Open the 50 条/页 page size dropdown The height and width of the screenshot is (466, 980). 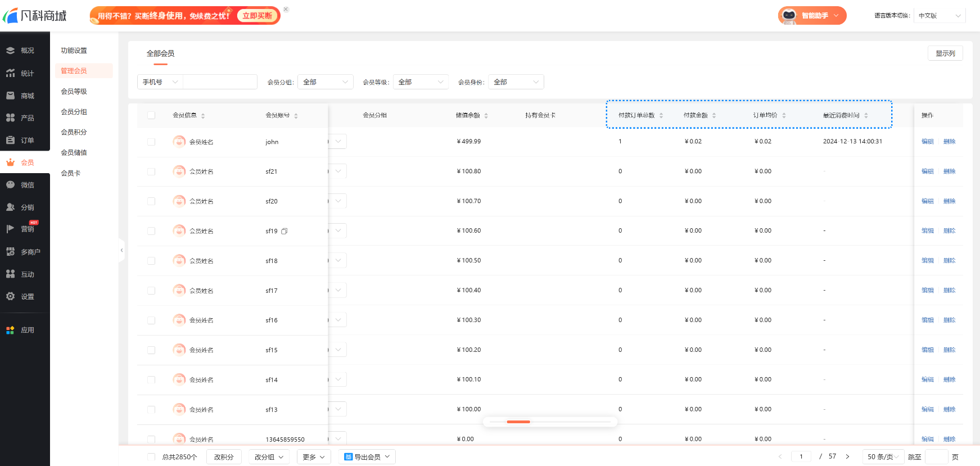click(883, 457)
